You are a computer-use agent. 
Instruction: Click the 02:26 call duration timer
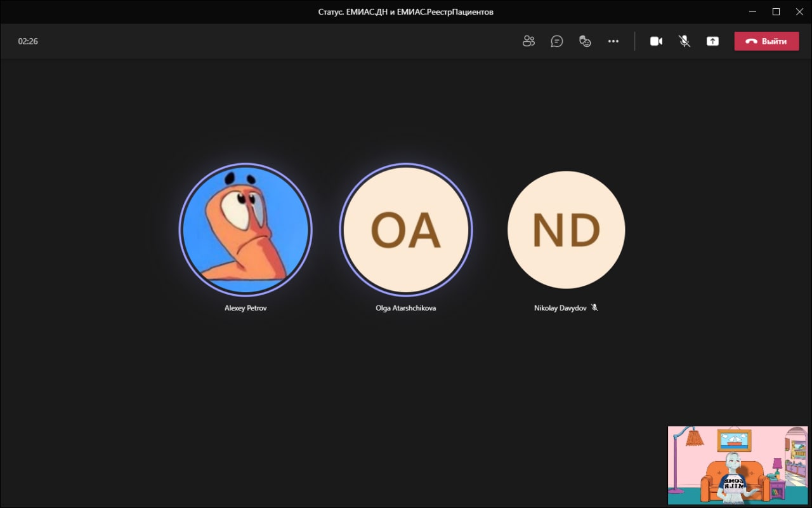(x=28, y=41)
